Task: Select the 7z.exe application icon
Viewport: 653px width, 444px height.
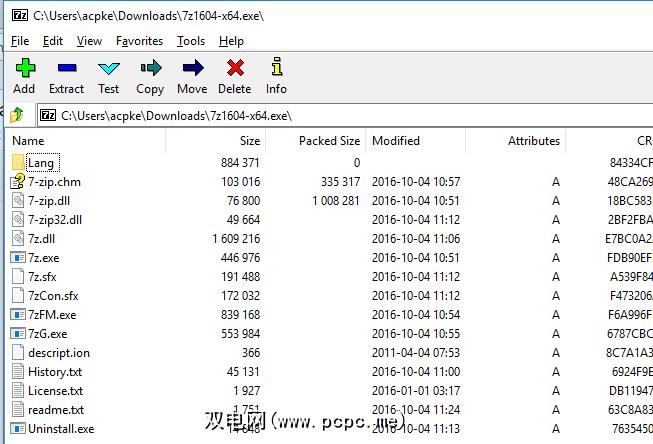Action: click(x=18, y=258)
